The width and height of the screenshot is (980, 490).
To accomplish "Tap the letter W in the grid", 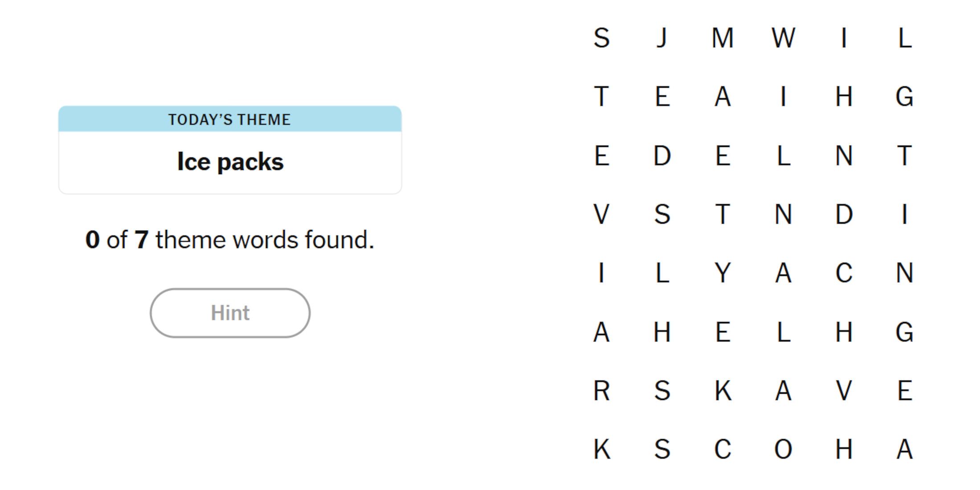I will tap(783, 38).
